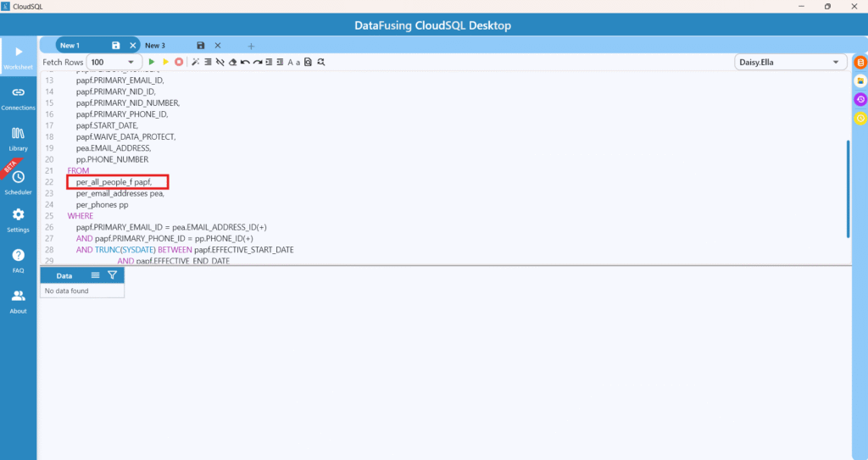Close the New 3 tab
This screenshot has height=460, width=868.
[x=218, y=46]
